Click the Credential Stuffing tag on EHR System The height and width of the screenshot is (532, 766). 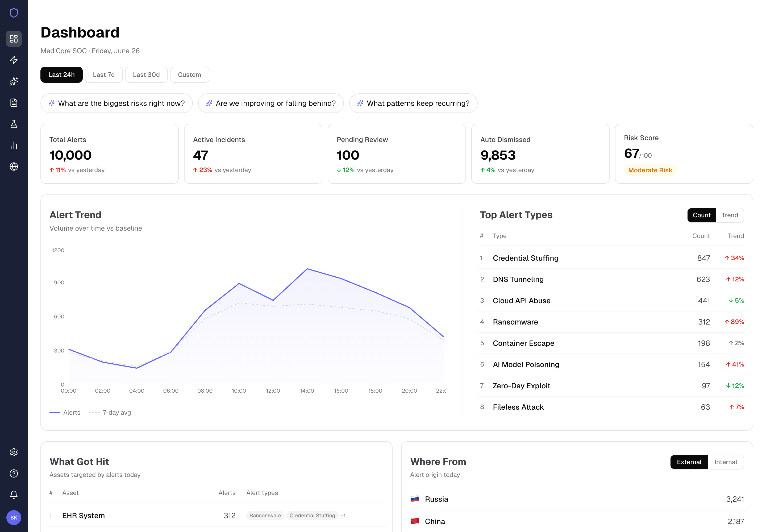coord(312,515)
